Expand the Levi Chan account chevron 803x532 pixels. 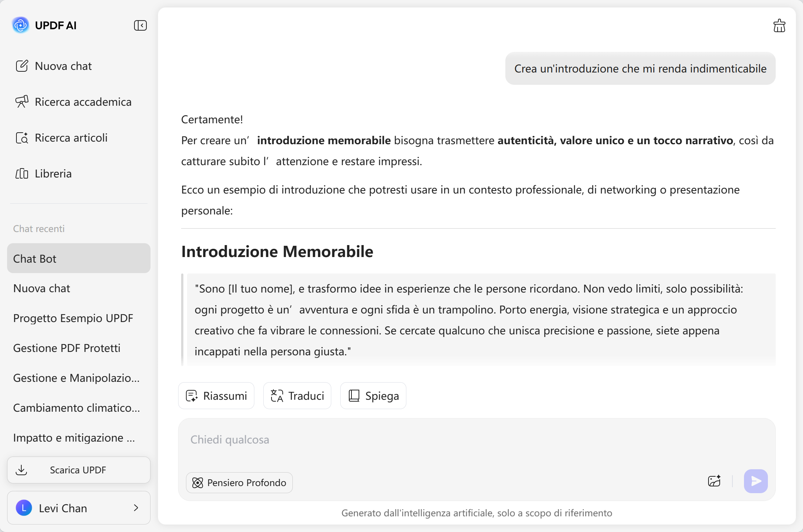click(136, 508)
